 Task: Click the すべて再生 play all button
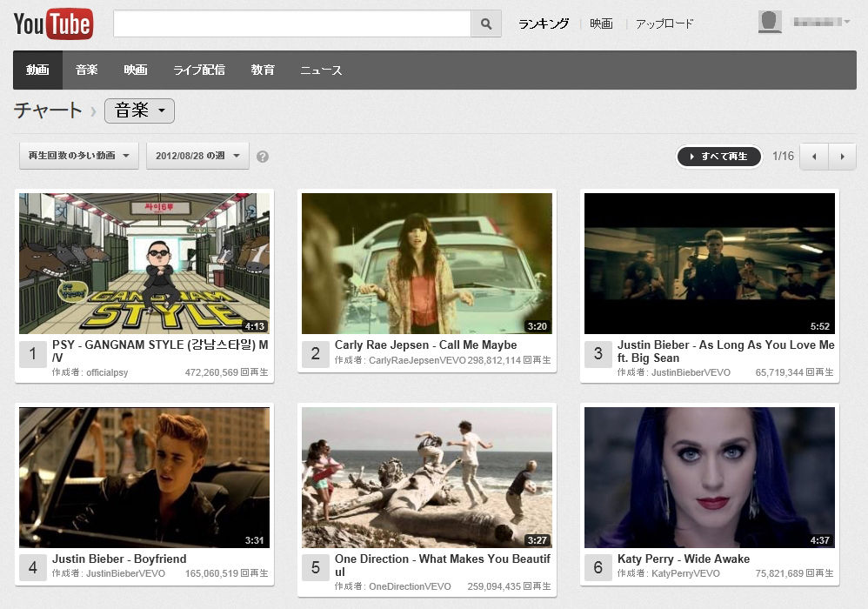[x=719, y=157]
